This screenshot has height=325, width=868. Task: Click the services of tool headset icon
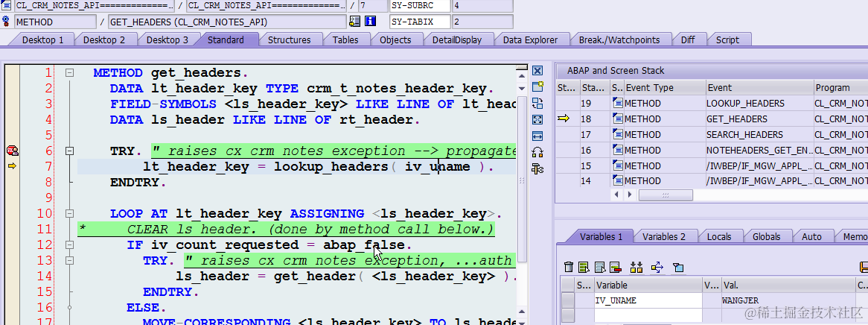(x=537, y=153)
